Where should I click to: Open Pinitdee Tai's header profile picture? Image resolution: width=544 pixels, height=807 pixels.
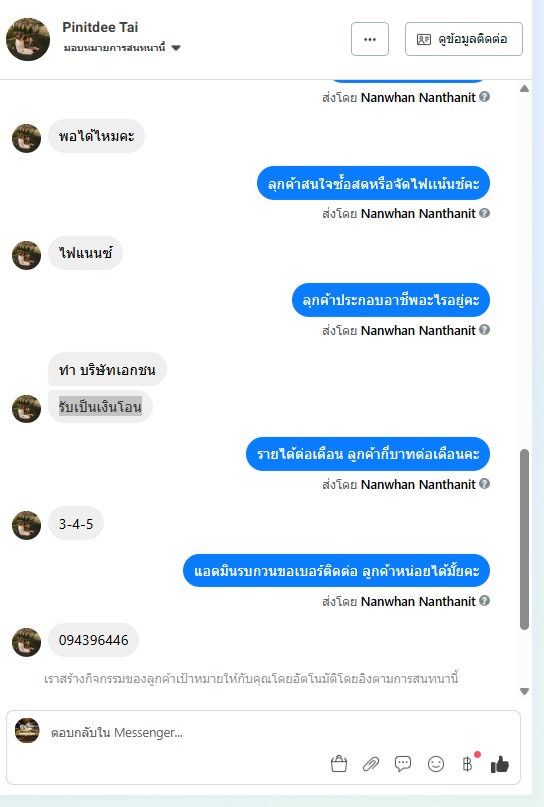coord(28,39)
